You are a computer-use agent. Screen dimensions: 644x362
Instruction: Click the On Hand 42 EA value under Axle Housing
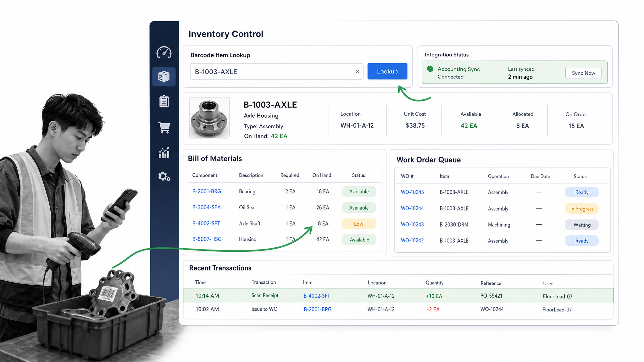(279, 136)
